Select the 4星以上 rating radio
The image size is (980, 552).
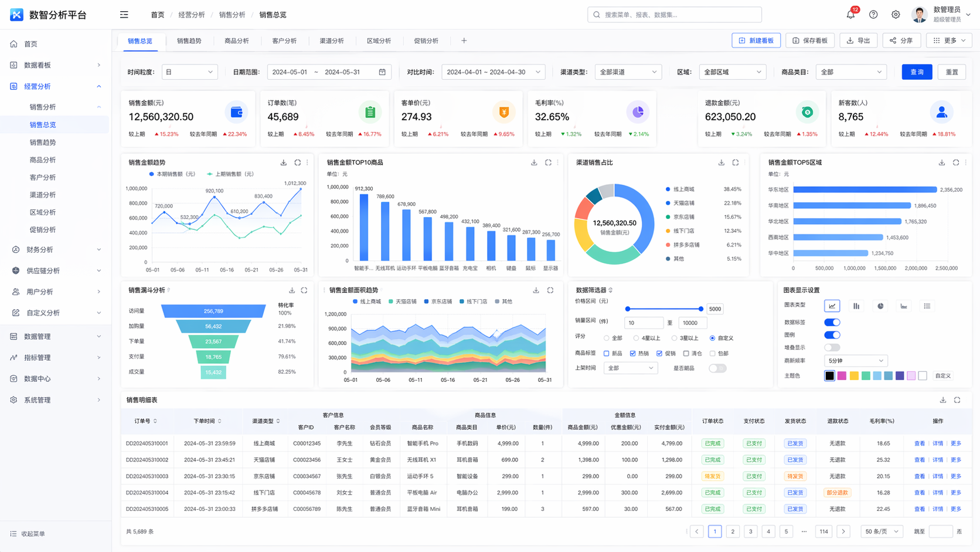coord(636,338)
